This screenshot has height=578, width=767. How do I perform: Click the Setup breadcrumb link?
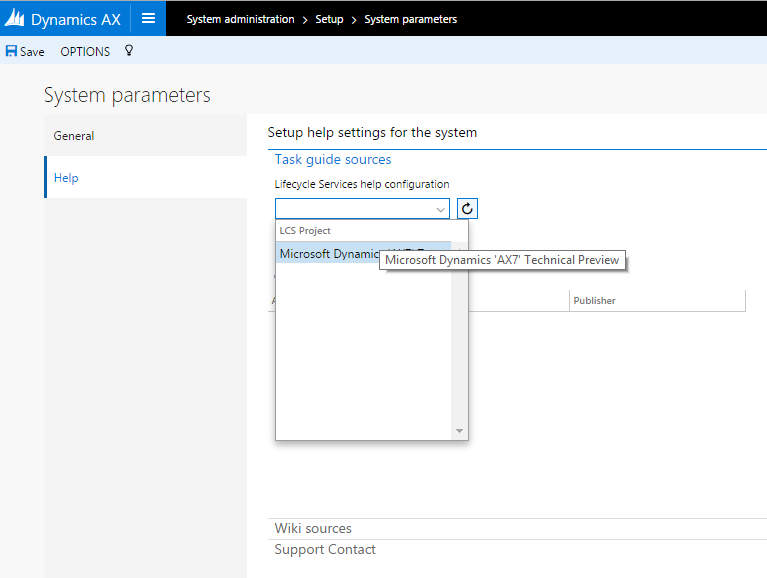pyautogui.click(x=329, y=19)
